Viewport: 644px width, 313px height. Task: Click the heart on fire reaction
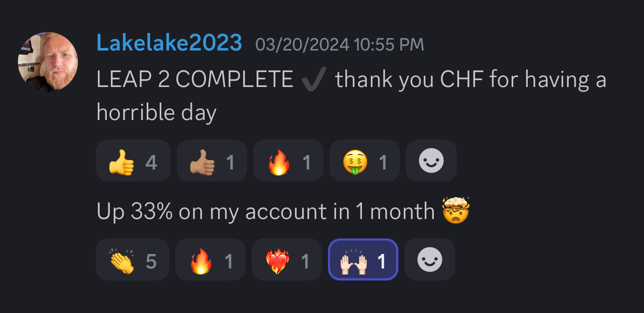pyautogui.click(x=287, y=259)
